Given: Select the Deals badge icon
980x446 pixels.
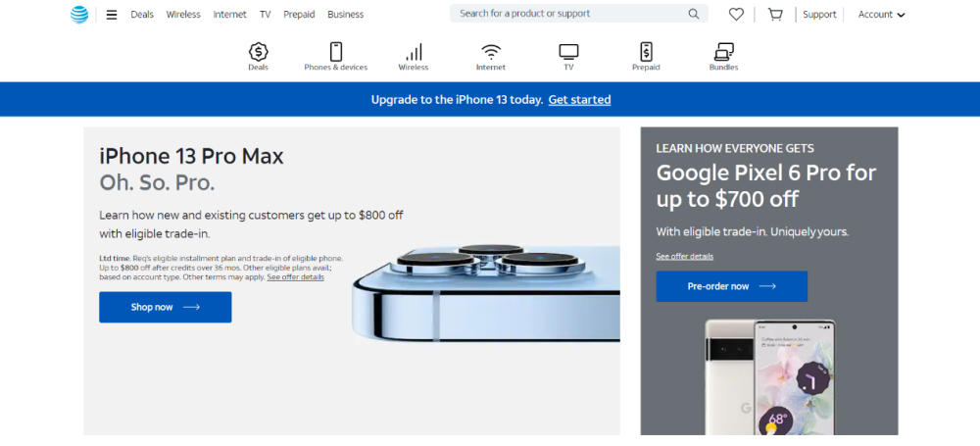Looking at the screenshot, I should click(258, 52).
